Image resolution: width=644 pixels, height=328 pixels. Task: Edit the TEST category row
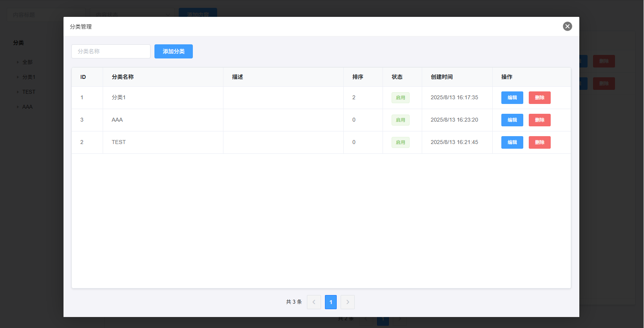coord(512,142)
